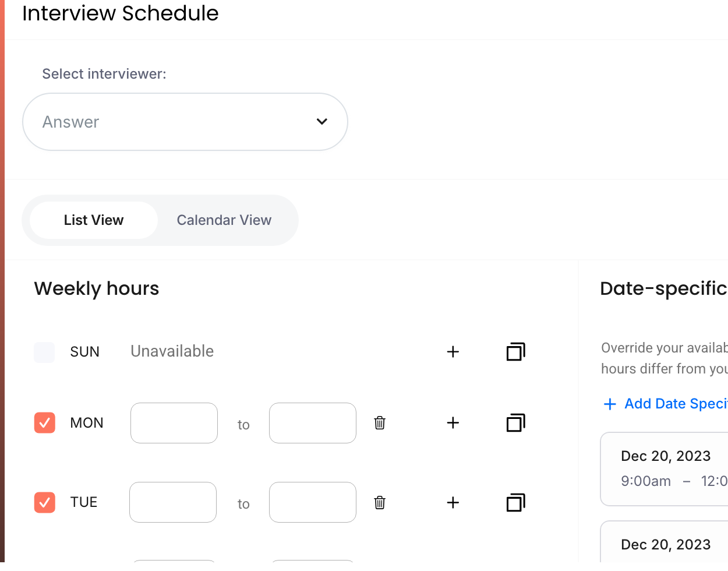Image resolution: width=728 pixels, height=571 pixels.
Task: Uncheck the MON availability checkbox
Action: 45,423
